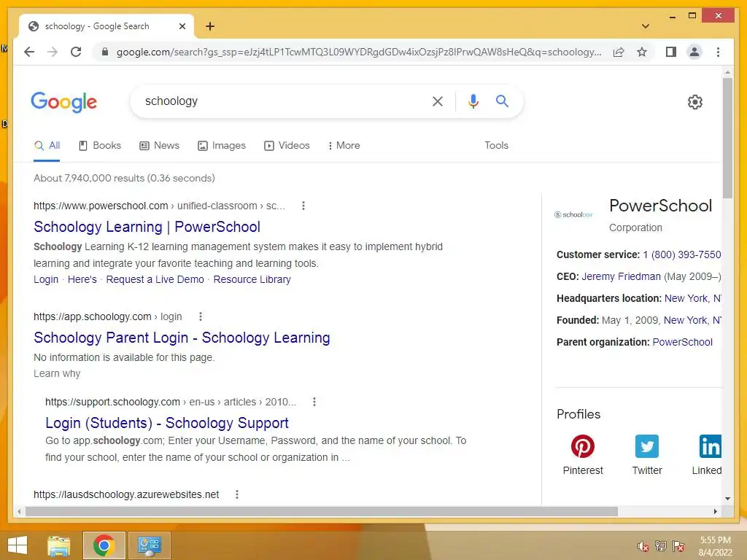Submit search with the magnifier icon
The image size is (747, 560).
click(502, 101)
